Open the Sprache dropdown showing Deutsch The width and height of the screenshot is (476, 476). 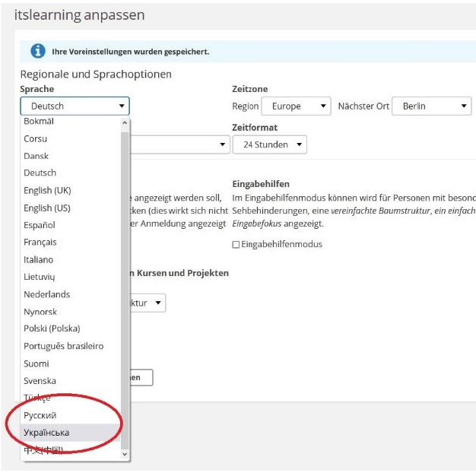tap(75, 106)
